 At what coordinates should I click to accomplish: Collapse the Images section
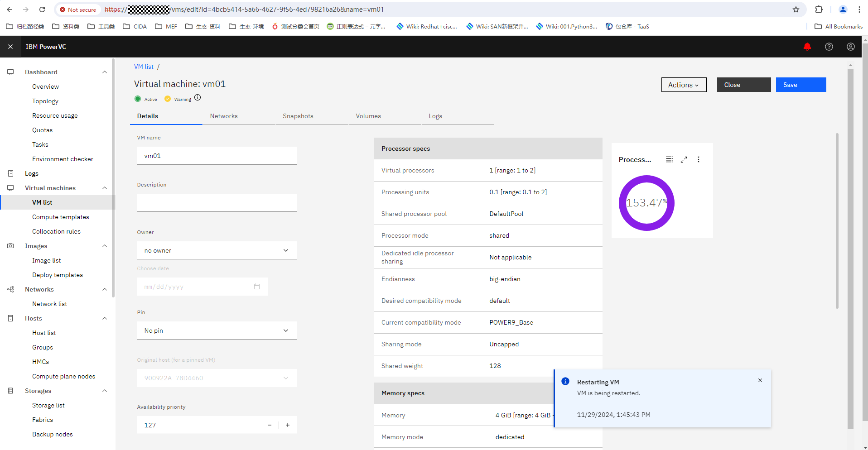point(105,246)
